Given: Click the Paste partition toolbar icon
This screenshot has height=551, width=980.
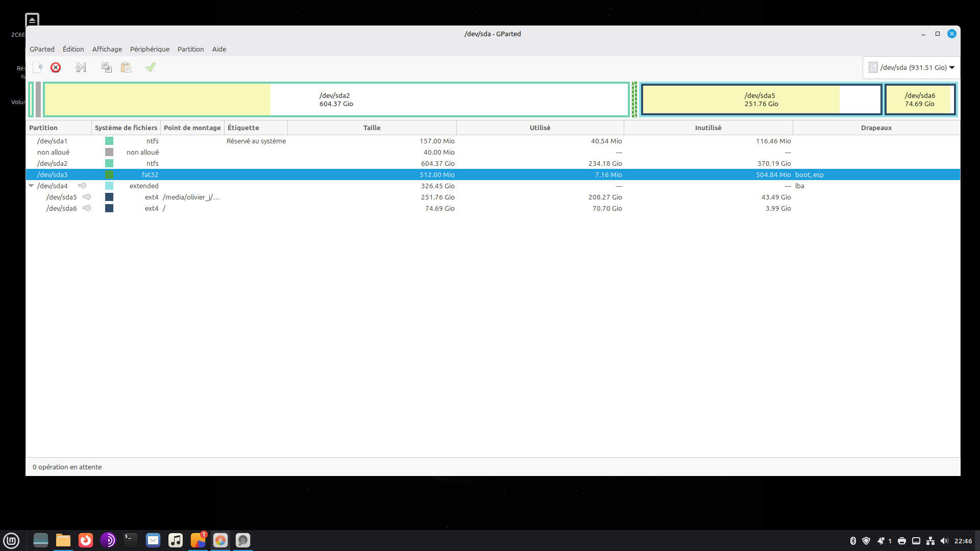Looking at the screenshot, I should tap(126, 67).
